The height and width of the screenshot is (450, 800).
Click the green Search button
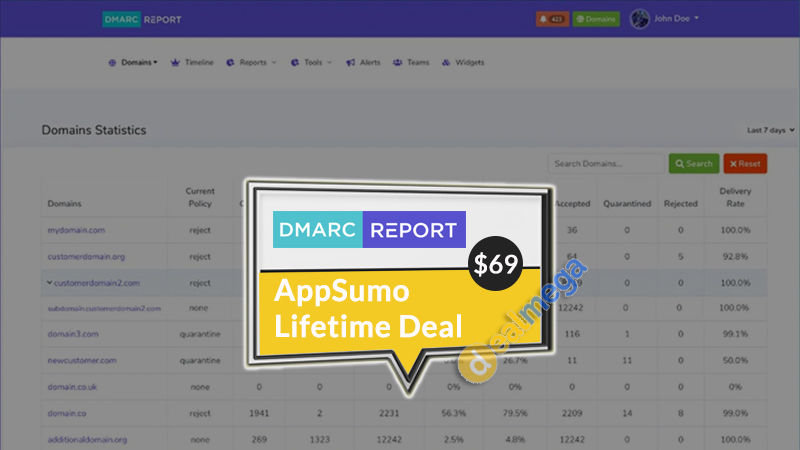pyautogui.click(x=694, y=164)
